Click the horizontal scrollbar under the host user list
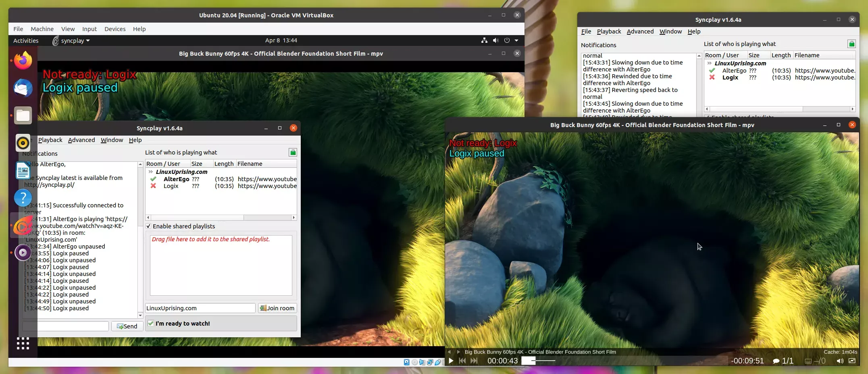868x374 pixels. [780, 109]
